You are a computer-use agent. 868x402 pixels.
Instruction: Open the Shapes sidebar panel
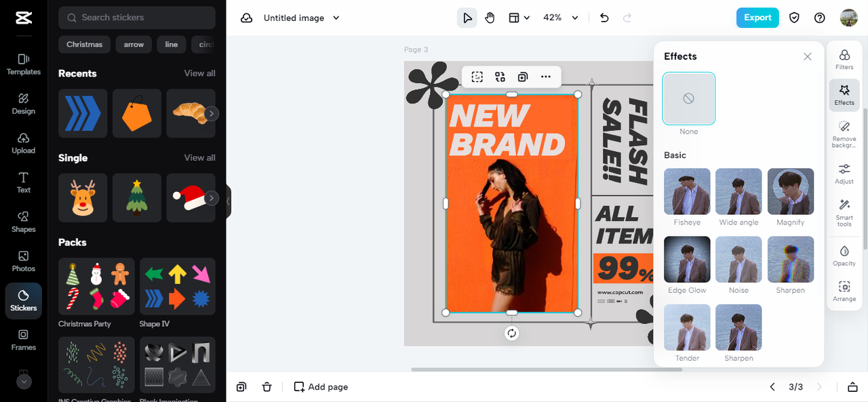tap(24, 222)
